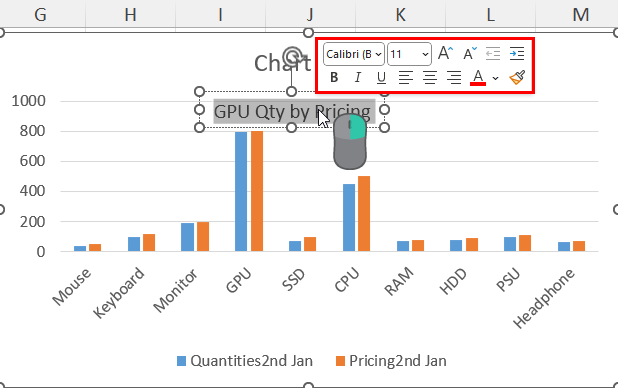Click the 'GPU Qty by Pricing' text box
Viewport: 618px width, 388px height.
(x=292, y=112)
